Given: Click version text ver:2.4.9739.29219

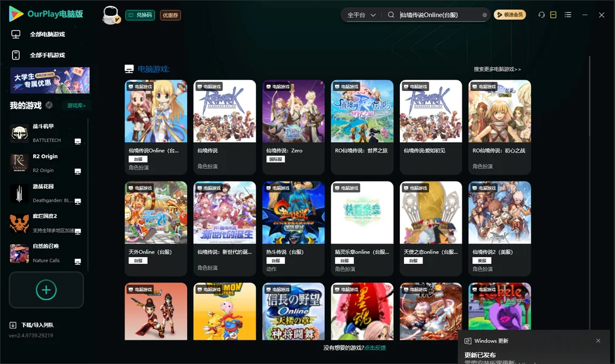Looking at the screenshot, I should pyautogui.click(x=31, y=335).
